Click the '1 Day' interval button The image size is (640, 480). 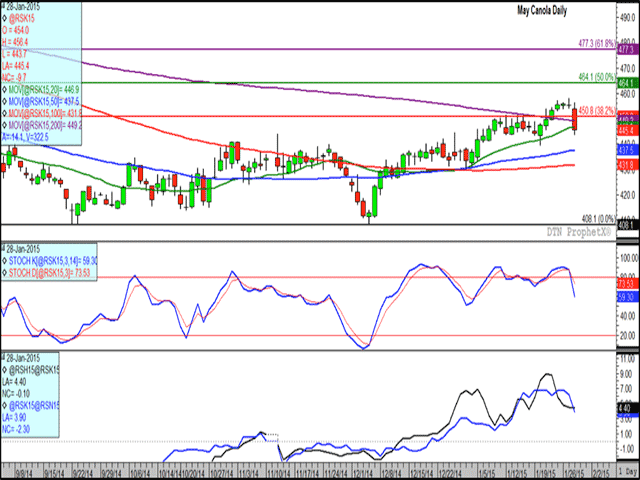(628, 470)
